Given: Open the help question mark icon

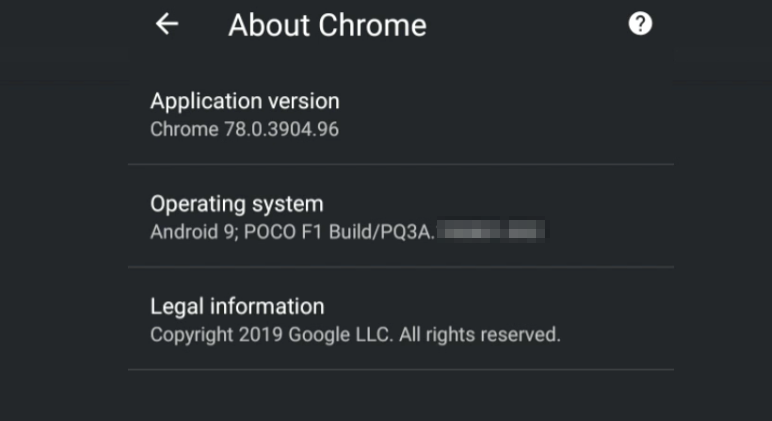Looking at the screenshot, I should [640, 24].
